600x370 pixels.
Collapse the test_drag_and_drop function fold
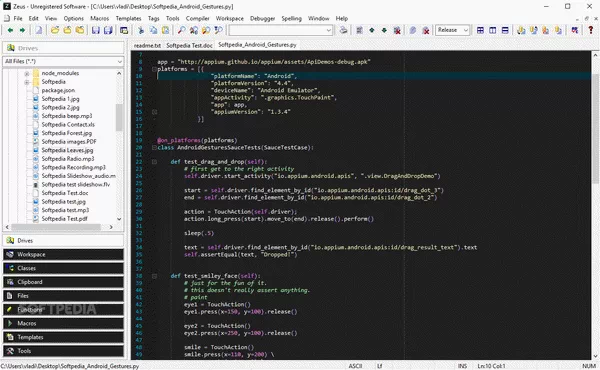[154, 162]
